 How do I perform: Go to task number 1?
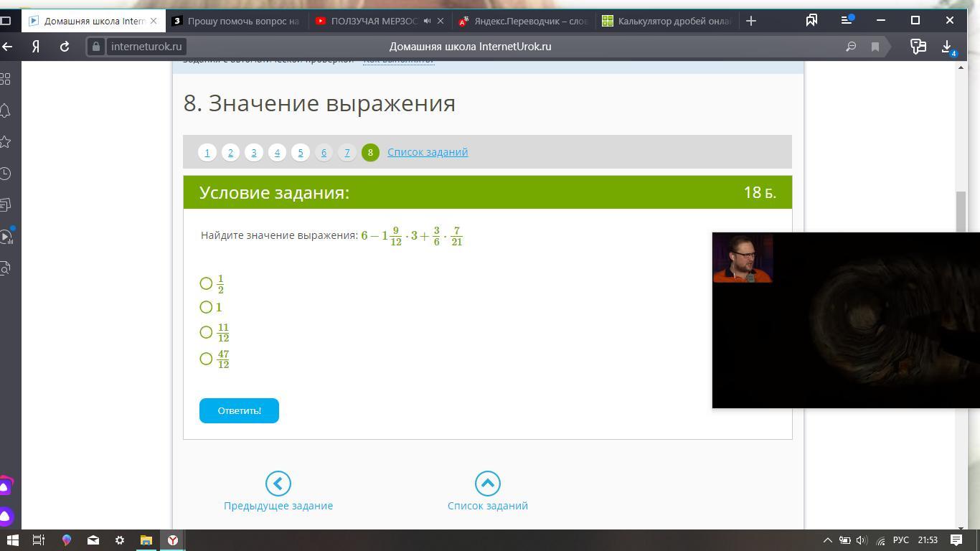pyautogui.click(x=207, y=152)
